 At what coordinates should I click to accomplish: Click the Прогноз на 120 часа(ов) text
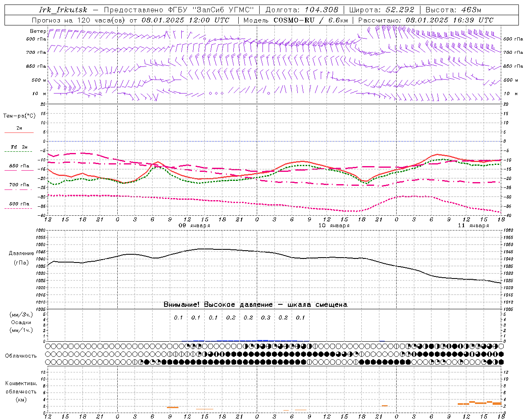(x=79, y=20)
